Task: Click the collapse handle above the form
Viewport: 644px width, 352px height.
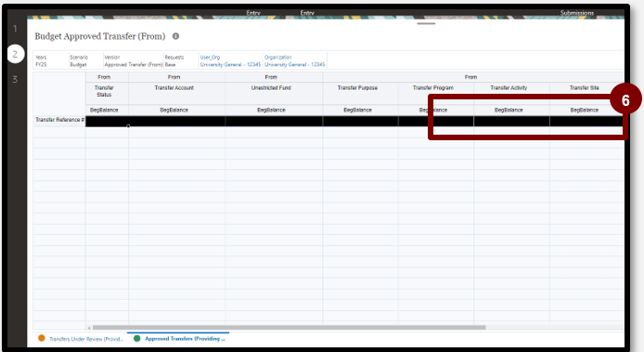Action: (426, 23)
